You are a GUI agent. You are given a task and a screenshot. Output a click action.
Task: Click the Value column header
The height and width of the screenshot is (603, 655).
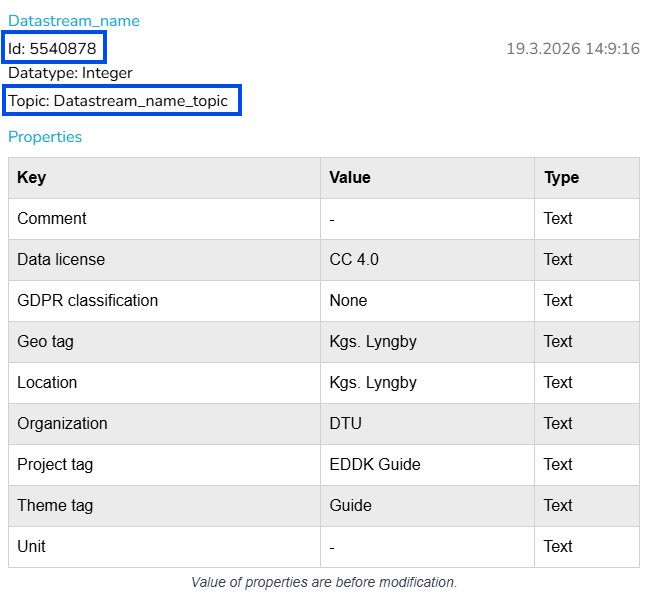pos(350,177)
